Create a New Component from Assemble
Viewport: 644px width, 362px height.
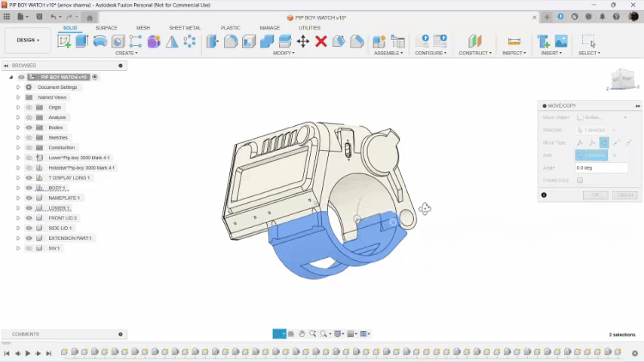(379, 41)
